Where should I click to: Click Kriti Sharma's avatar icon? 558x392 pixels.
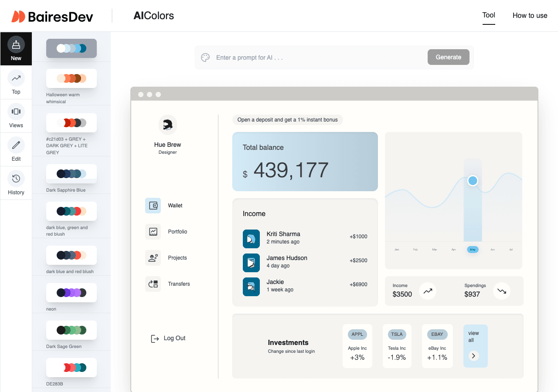251,238
